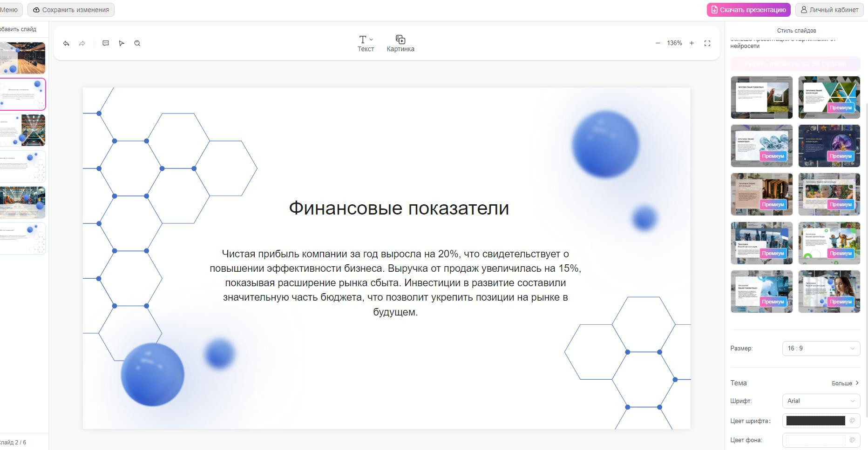Open palette icon for Цвет шрифта

[x=852, y=421]
